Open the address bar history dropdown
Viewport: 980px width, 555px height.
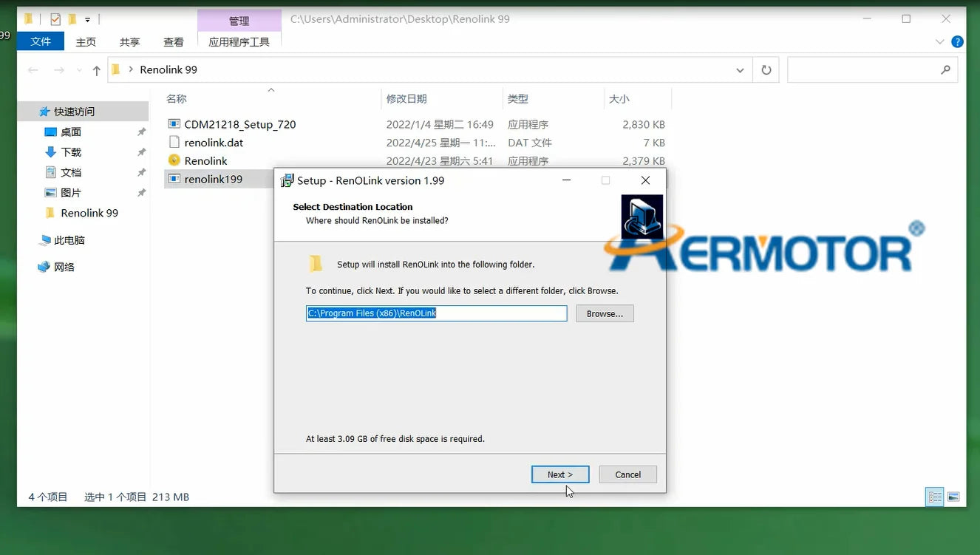[x=740, y=70]
